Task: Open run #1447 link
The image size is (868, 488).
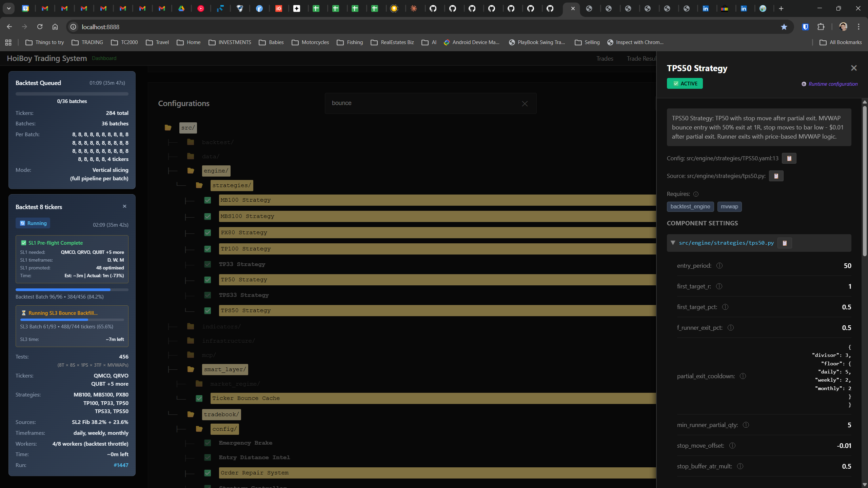Action: click(x=121, y=465)
